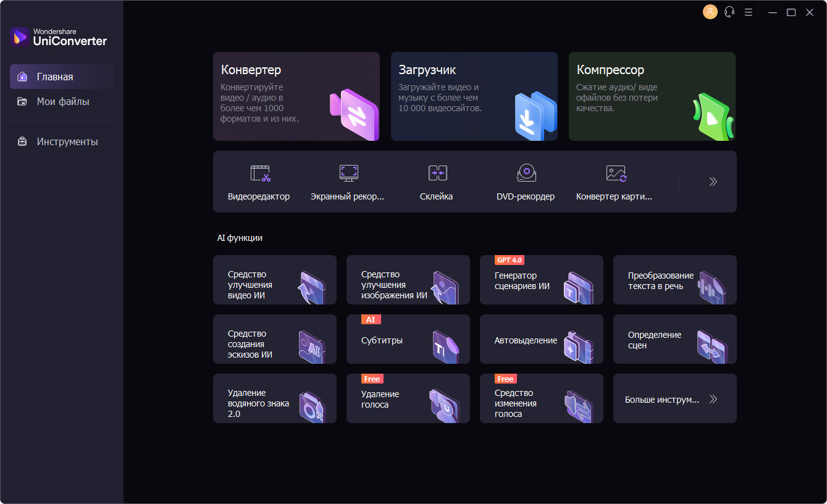Open the DVD-рекордер disc icon
Screen dimensions: 827x504
coord(526,173)
